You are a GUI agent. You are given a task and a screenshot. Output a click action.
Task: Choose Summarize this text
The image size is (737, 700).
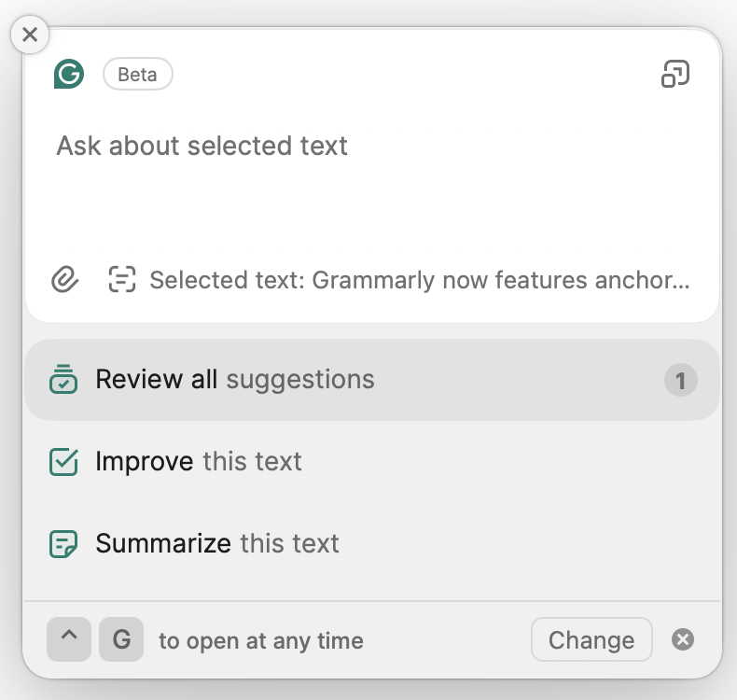click(x=372, y=543)
